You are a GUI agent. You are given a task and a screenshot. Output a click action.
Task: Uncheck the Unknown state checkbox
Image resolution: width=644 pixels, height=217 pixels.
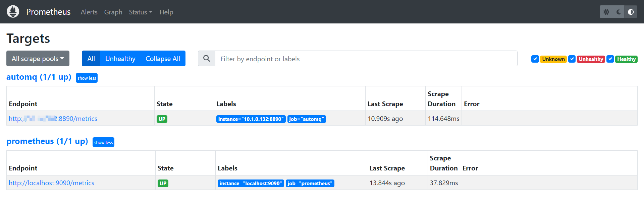pos(535,59)
